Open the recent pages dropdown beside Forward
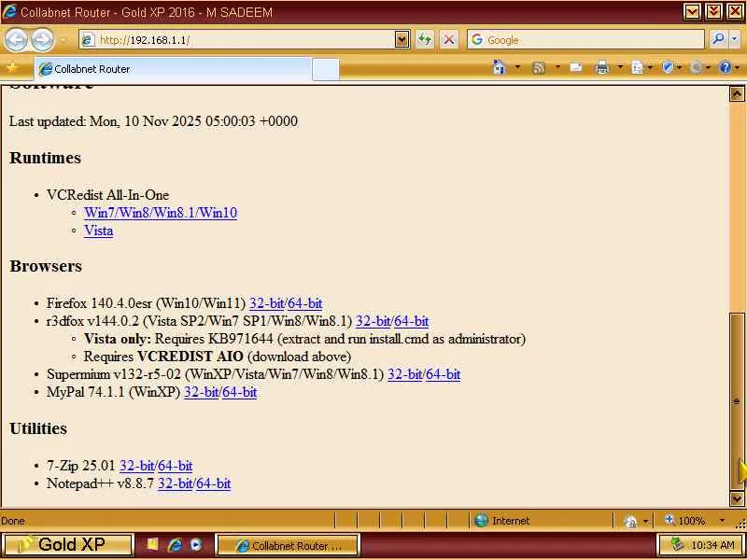747x560 pixels. point(63,40)
